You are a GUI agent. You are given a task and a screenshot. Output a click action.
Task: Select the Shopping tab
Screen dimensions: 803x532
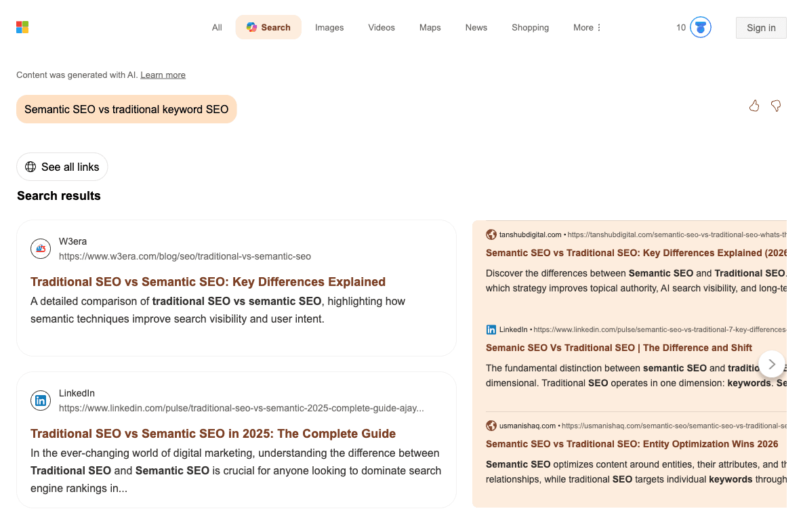[530, 28]
